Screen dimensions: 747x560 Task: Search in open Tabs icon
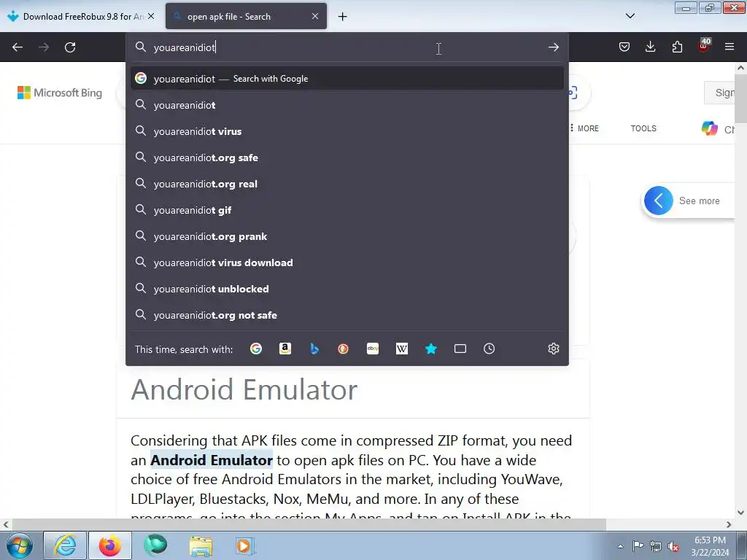click(x=460, y=349)
